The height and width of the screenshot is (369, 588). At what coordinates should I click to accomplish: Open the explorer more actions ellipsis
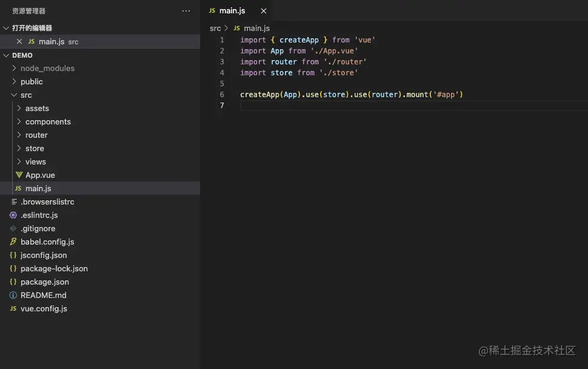coord(186,11)
